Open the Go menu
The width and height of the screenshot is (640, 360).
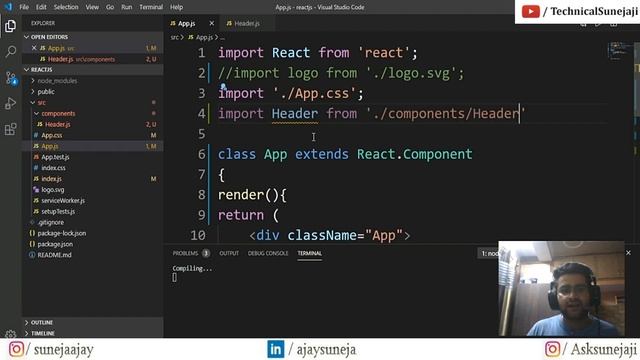[110, 7]
